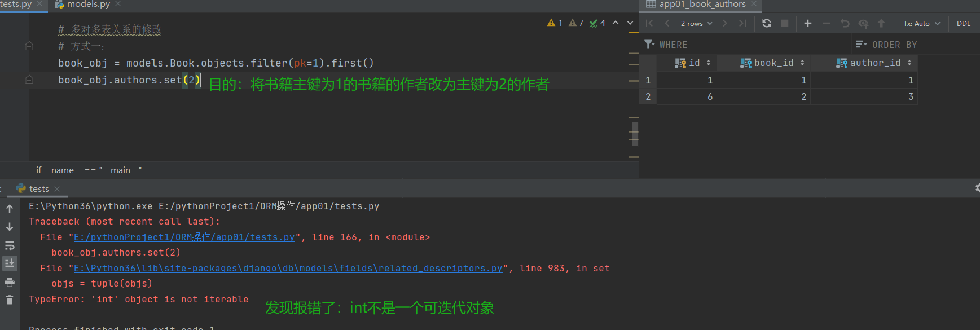Toggle scroll to end of console
Viewport: 980px width, 330px height.
click(x=10, y=263)
